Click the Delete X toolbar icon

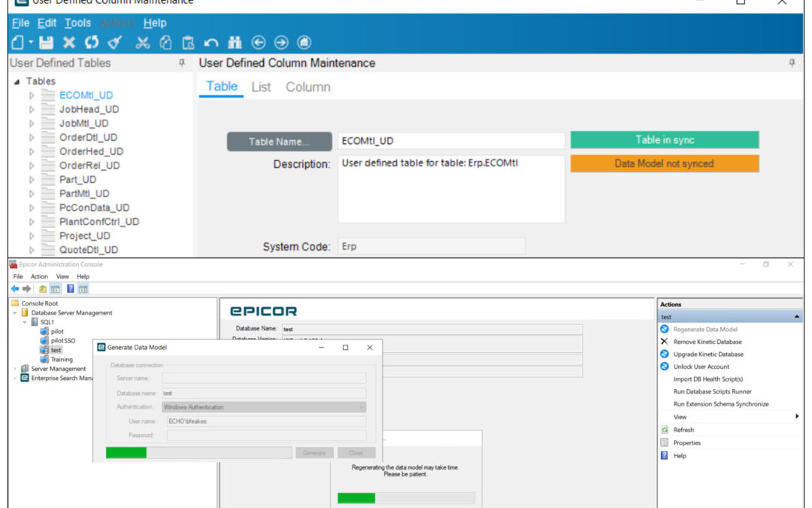coord(69,42)
